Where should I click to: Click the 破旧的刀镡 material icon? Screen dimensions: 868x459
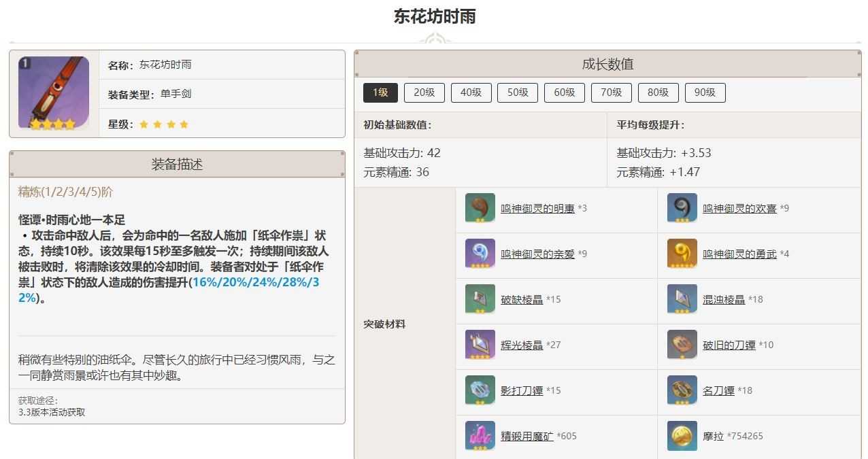(x=682, y=345)
